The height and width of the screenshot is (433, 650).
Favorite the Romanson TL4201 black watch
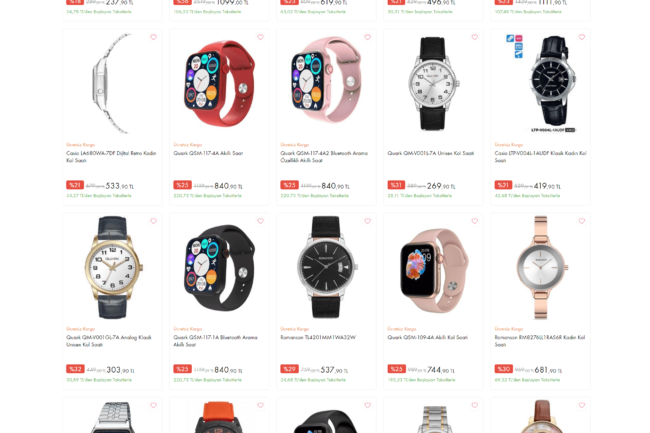pyautogui.click(x=368, y=221)
